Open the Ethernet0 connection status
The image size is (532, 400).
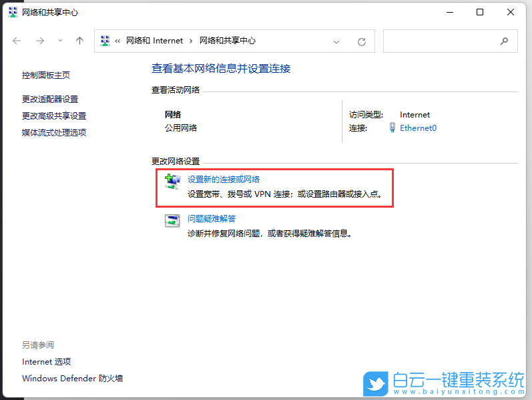418,128
